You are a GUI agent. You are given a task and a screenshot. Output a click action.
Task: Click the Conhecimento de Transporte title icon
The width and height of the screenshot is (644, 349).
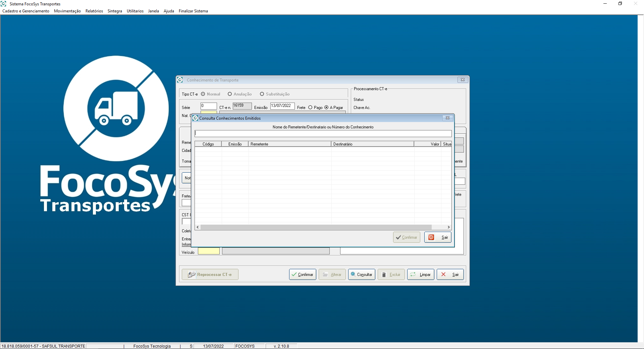pyautogui.click(x=180, y=80)
